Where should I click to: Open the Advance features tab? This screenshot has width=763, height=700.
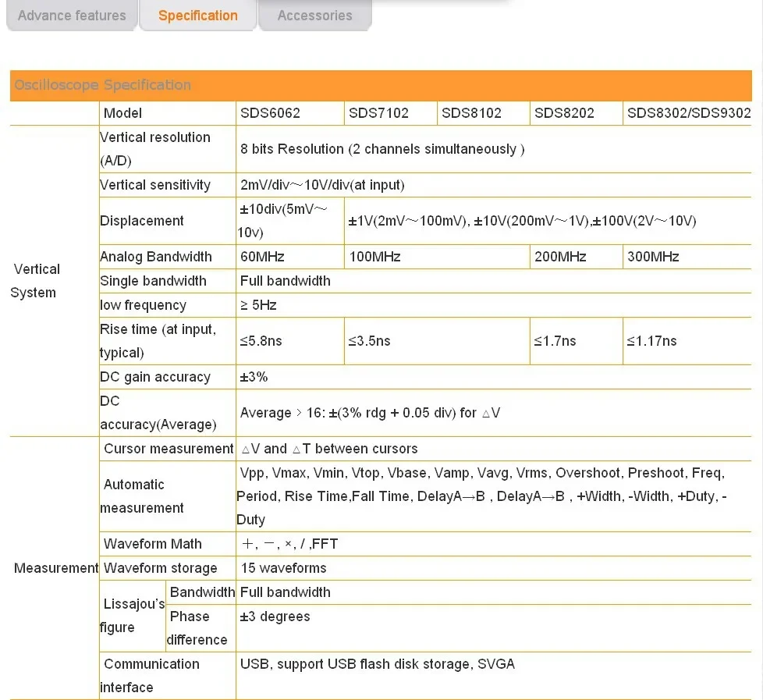click(72, 16)
